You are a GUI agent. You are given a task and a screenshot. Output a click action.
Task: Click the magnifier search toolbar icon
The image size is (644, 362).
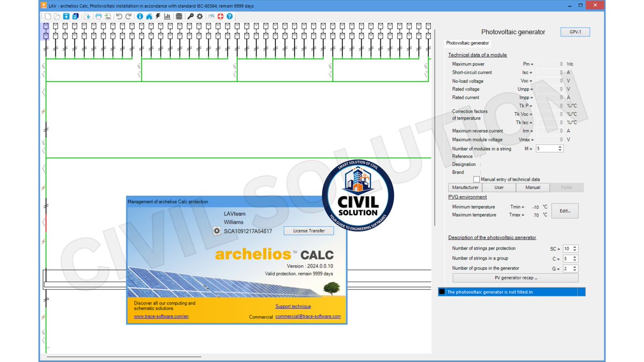211,17
